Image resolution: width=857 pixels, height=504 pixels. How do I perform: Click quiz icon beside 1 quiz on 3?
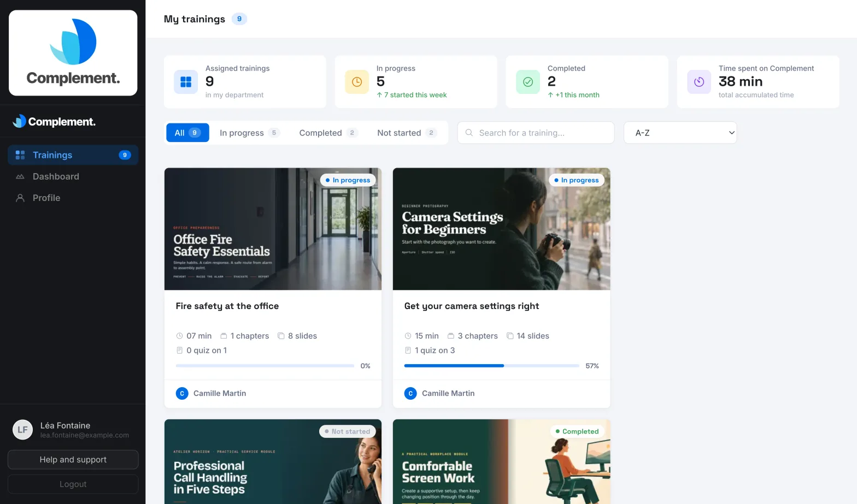pyautogui.click(x=408, y=350)
